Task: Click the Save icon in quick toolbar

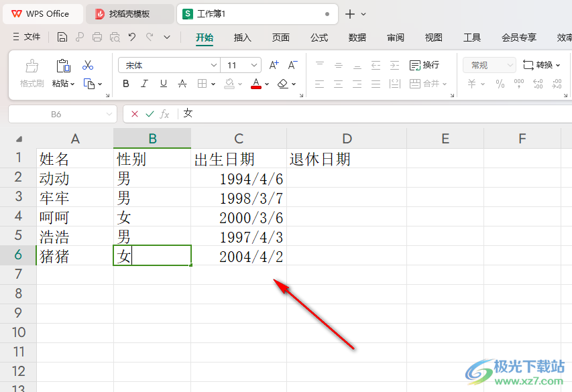Action: pos(62,37)
